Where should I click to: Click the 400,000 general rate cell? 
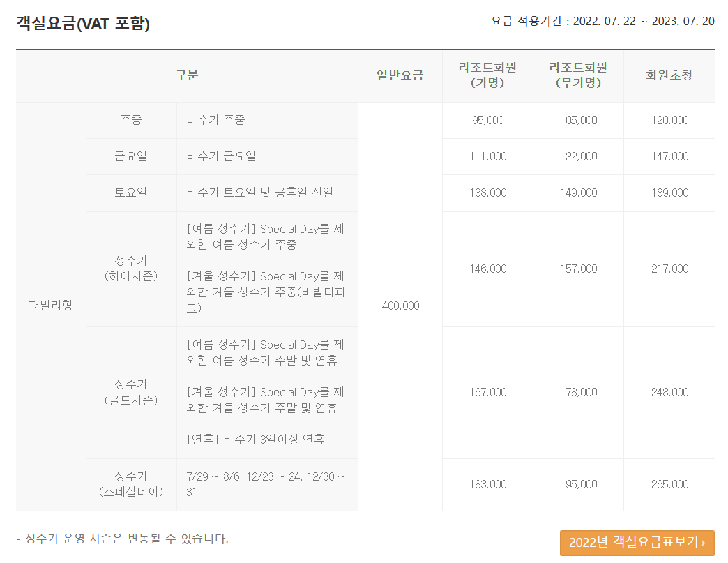pyautogui.click(x=400, y=306)
